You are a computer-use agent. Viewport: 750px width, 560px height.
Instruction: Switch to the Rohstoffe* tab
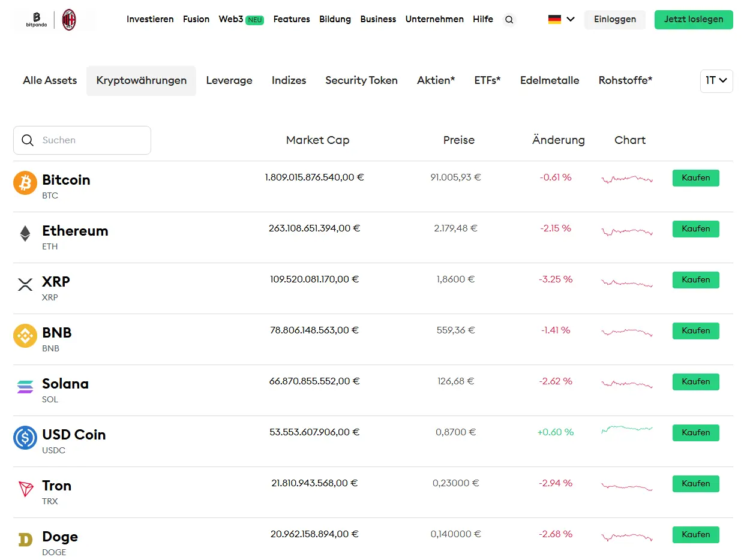625,80
